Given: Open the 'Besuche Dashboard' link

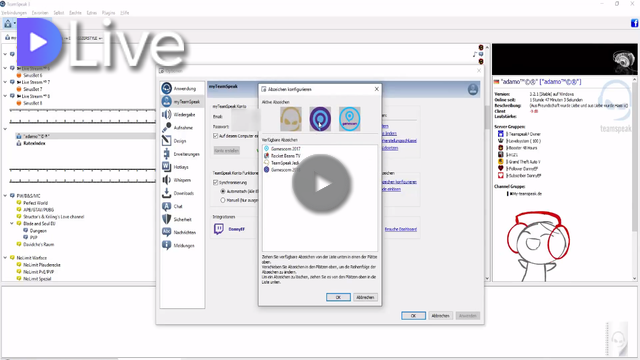Looking at the screenshot, I should point(401,229).
